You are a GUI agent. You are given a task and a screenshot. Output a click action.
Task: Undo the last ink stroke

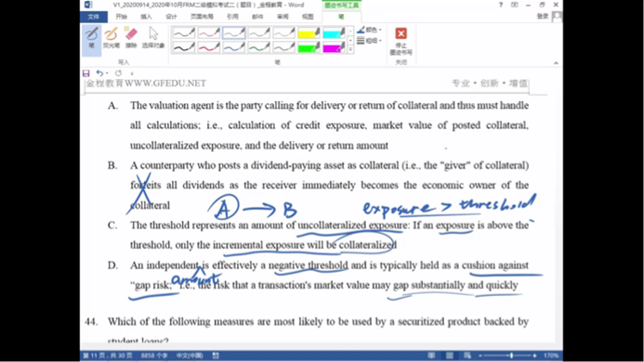click(99, 73)
